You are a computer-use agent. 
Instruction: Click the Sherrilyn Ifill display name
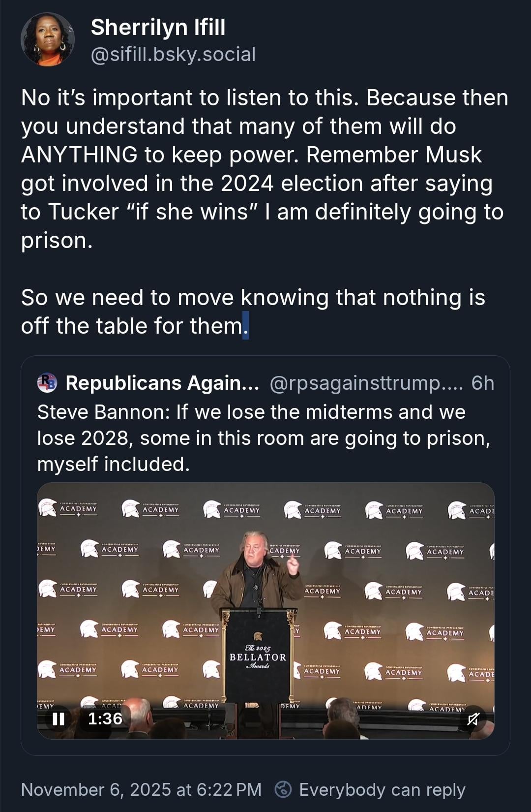[x=158, y=27]
